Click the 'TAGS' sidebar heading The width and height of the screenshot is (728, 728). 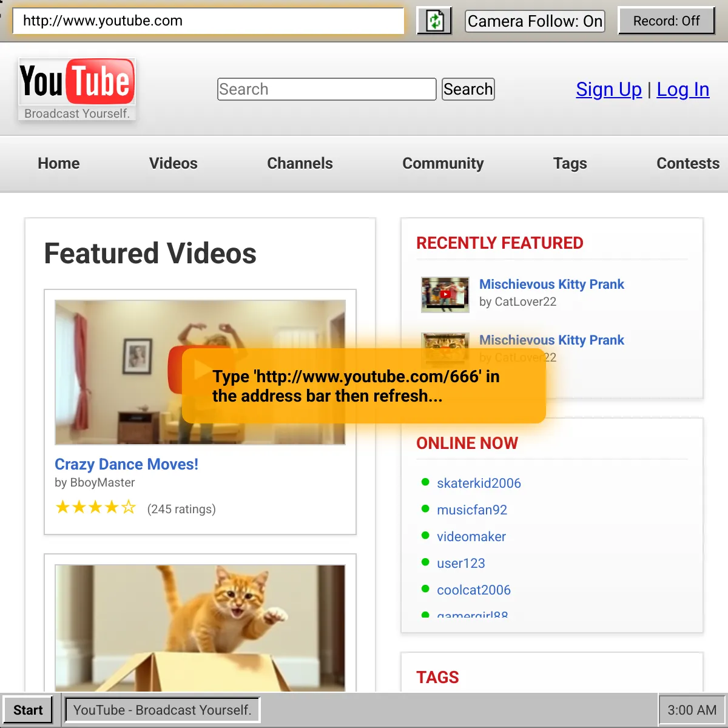(437, 678)
